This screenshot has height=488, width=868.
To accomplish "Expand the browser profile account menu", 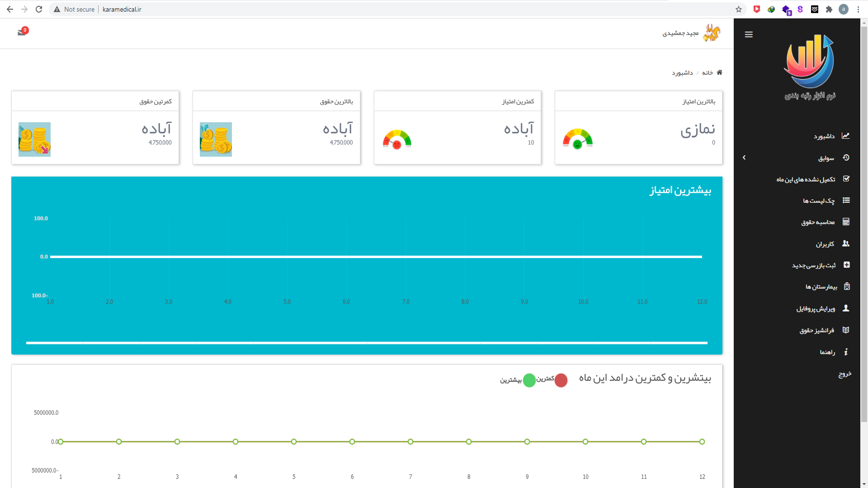I will tap(844, 9).
